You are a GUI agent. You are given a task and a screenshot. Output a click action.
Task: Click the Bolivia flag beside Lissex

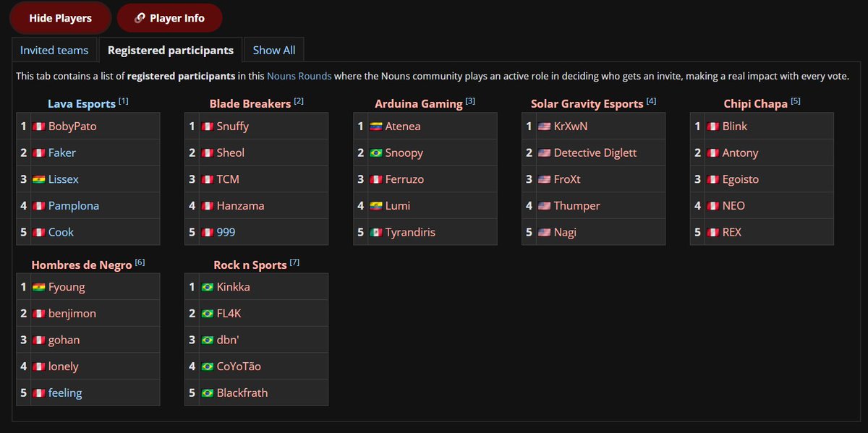coord(39,179)
